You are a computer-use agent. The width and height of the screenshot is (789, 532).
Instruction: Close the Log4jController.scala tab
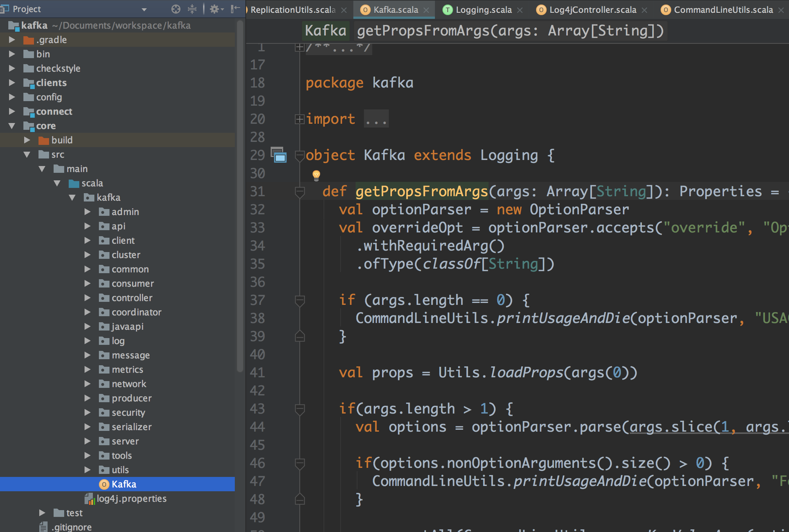click(644, 10)
